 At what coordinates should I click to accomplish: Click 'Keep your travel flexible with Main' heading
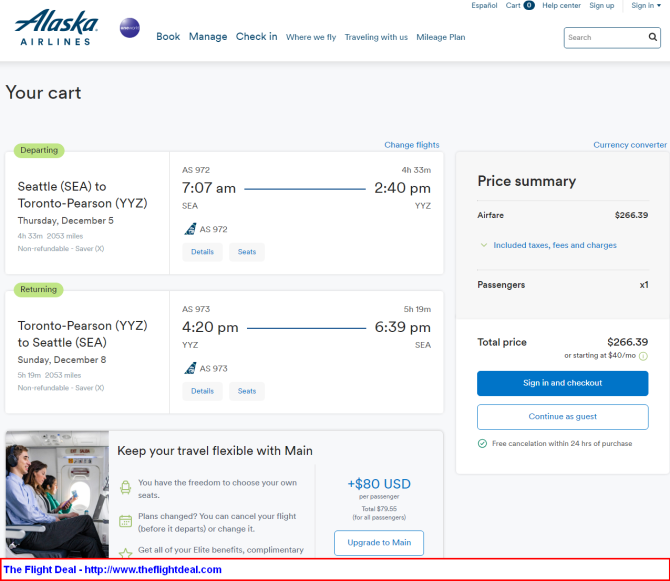[215, 451]
